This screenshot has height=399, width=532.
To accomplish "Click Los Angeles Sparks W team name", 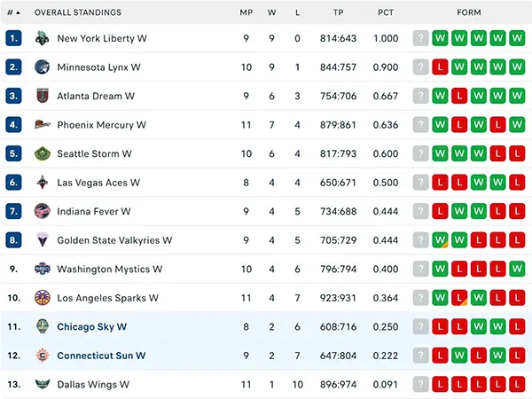I will point(108,298).
